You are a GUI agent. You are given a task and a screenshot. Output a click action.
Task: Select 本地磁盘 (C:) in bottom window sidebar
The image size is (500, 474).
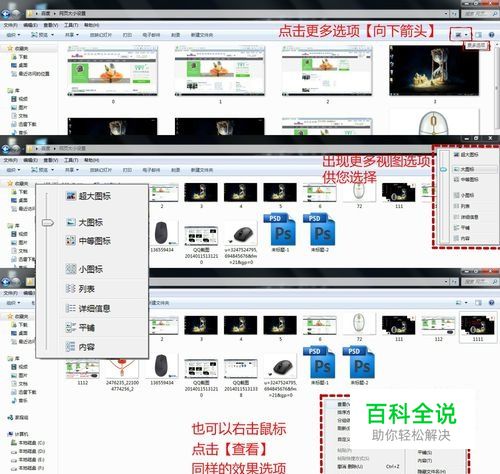[28, 443]
